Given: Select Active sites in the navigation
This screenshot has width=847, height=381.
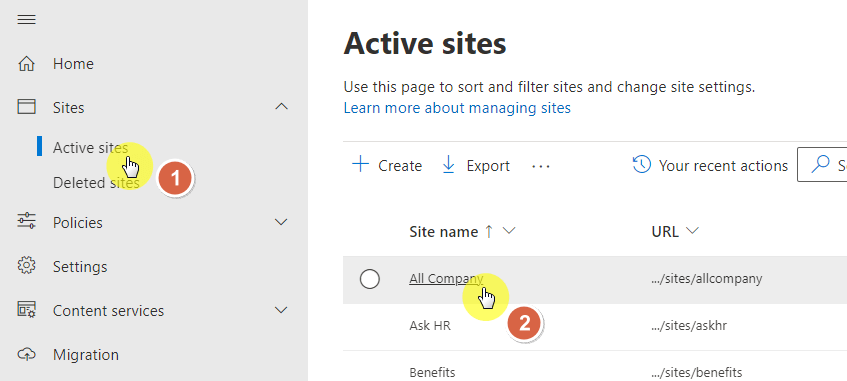Looking at the screenshot, I should coord(90,148).
